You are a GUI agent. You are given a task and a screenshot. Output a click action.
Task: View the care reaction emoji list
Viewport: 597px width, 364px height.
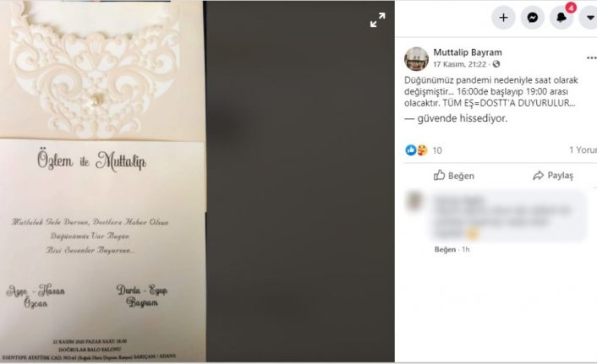(x=422, y=150)
